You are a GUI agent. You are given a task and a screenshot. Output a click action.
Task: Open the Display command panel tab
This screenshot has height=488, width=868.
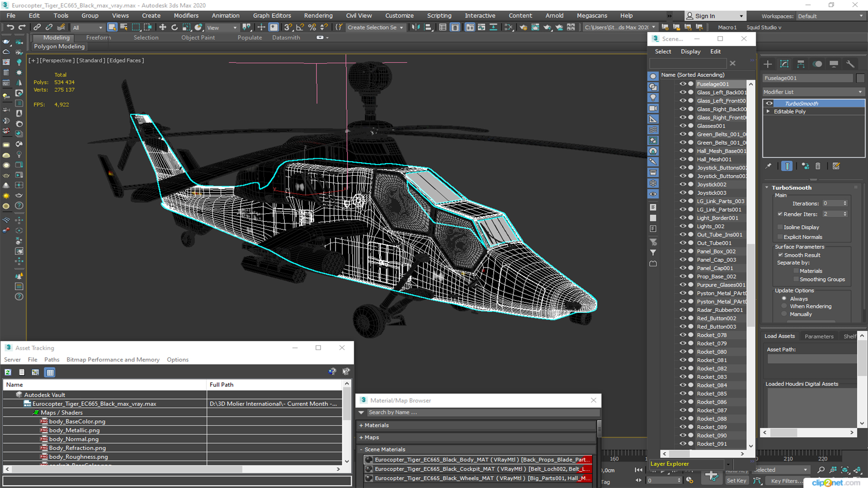[x=834, y=64]
